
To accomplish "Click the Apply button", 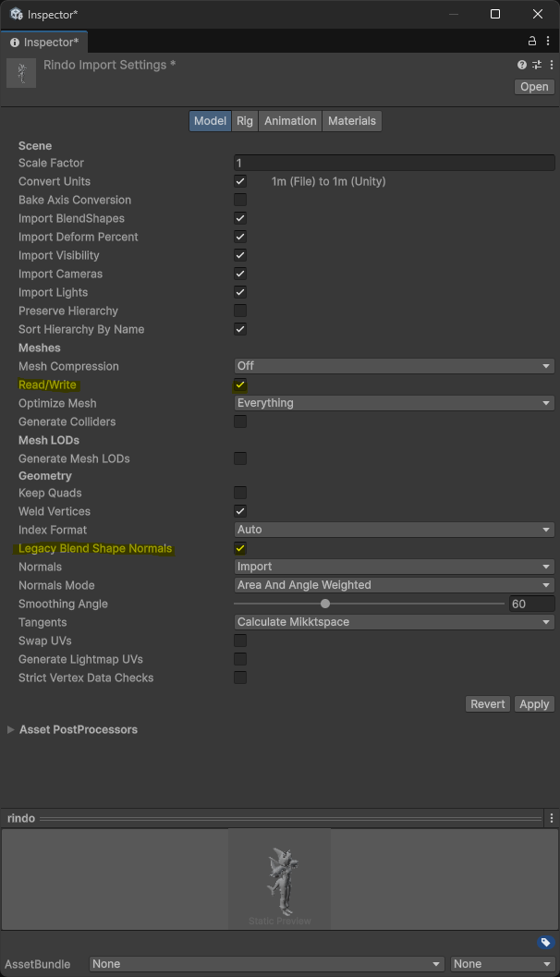I will tap(534, 704).
